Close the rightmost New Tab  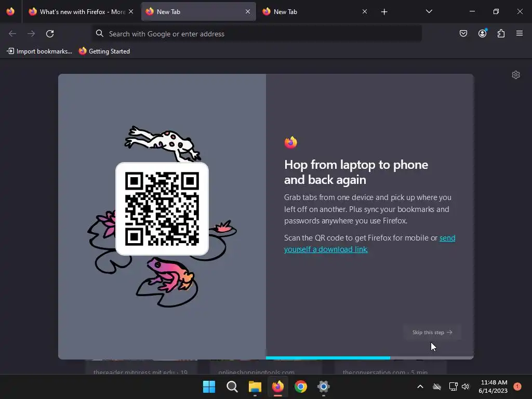coord(365,11)
